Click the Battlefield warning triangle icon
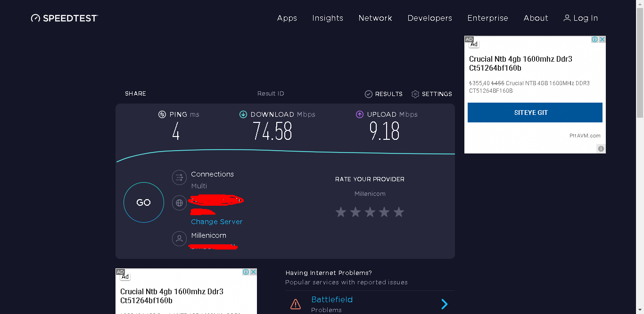 click(296, 304)
